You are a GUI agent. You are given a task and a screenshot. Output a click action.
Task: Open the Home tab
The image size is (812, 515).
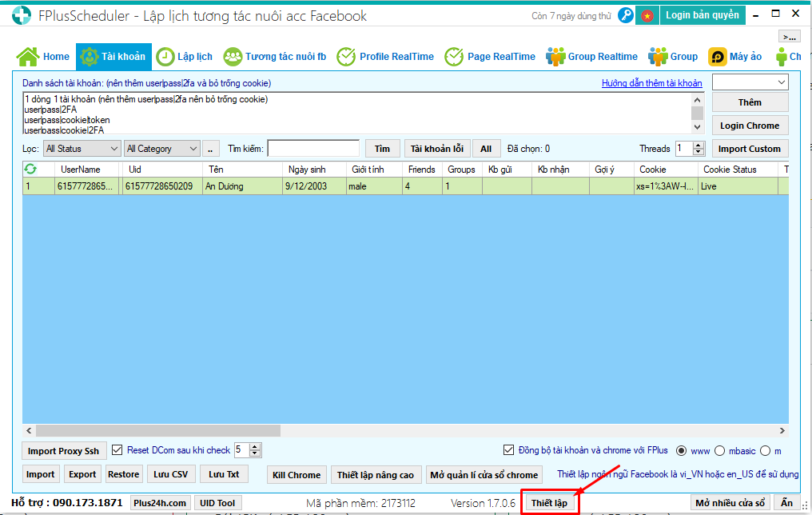(x=44, y=57)
